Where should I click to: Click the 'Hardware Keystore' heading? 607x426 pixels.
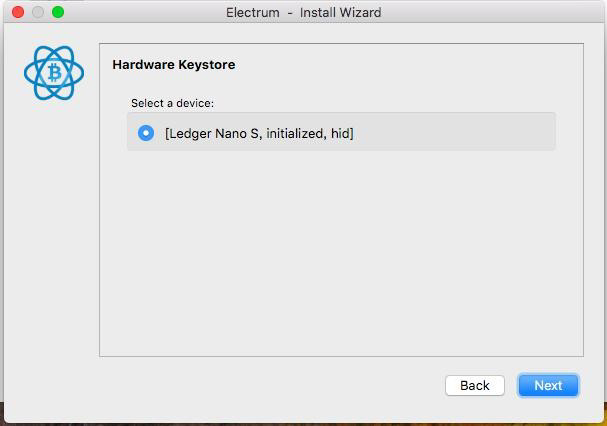(x=174, y=64)
